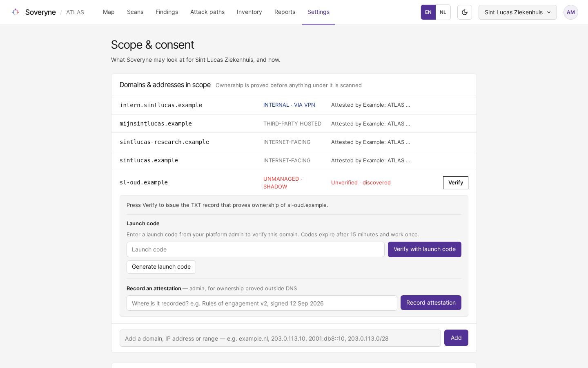Screen dimensions: 588x368
Task: Click the INTERNAL · VIA VPN tag
Action: 289,105
